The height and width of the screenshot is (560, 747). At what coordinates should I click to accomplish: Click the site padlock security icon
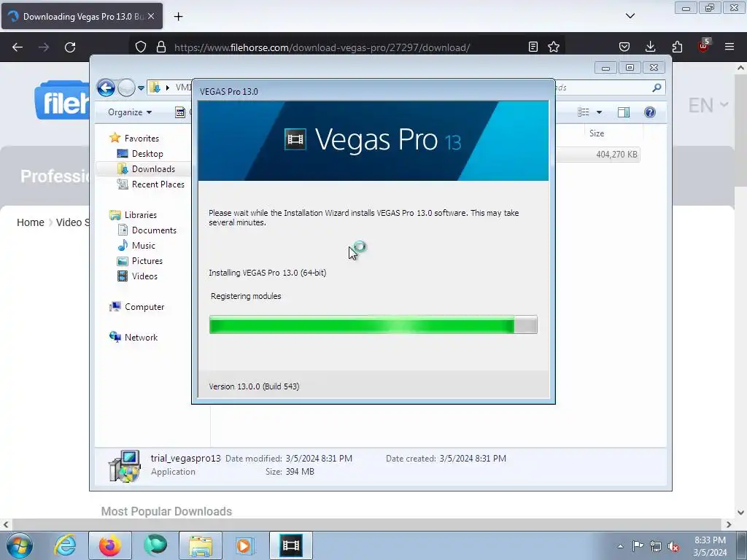(x=161, y=47)
